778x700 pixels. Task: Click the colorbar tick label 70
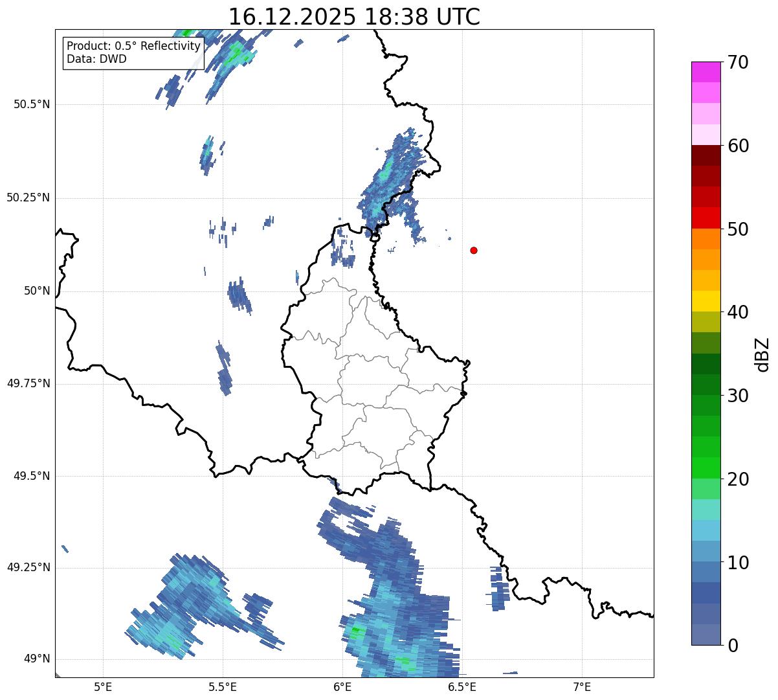(x=738, y=62)
